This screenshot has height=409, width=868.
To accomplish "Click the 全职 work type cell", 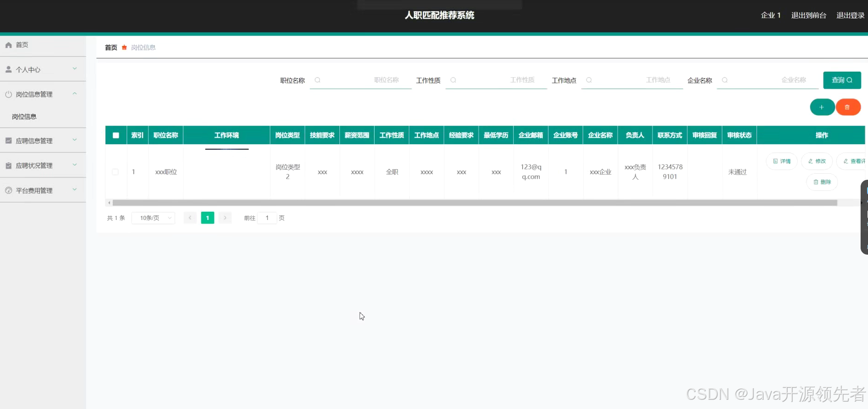I will [x=392, y=172].
